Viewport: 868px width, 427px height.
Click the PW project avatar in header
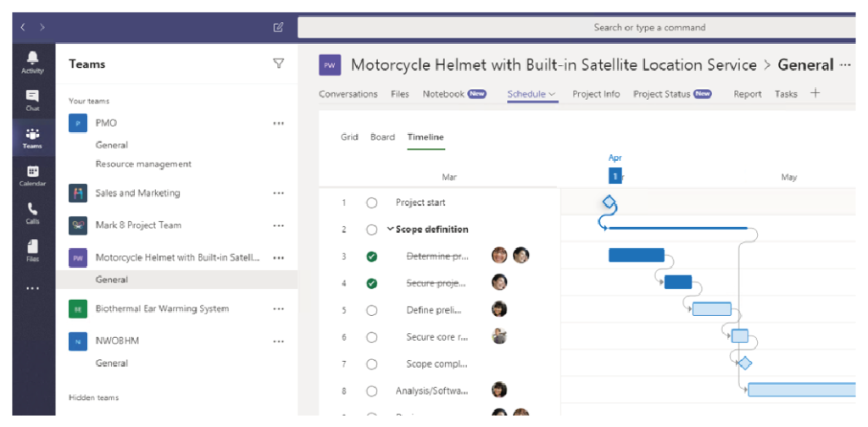(330, 65)
